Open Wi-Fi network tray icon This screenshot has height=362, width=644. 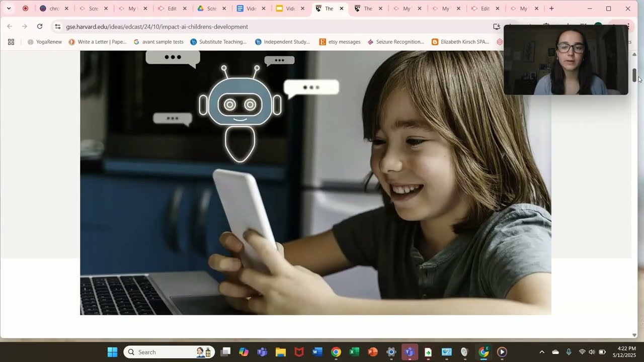point(582,352)
